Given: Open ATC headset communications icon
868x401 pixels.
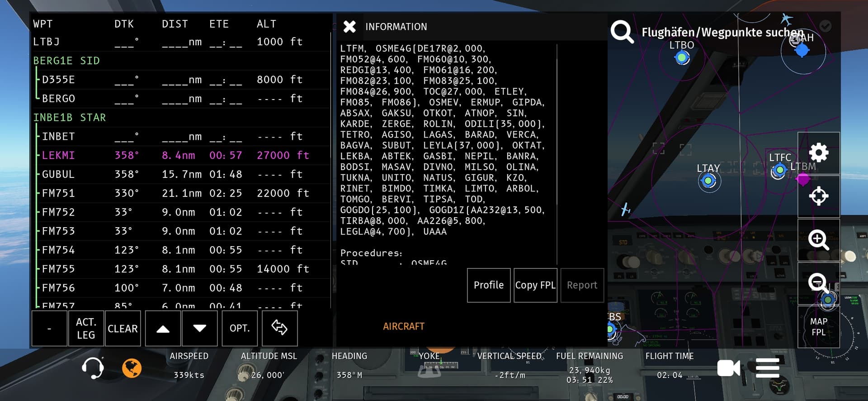Looking at the screenshot, I should pos(93,368).
